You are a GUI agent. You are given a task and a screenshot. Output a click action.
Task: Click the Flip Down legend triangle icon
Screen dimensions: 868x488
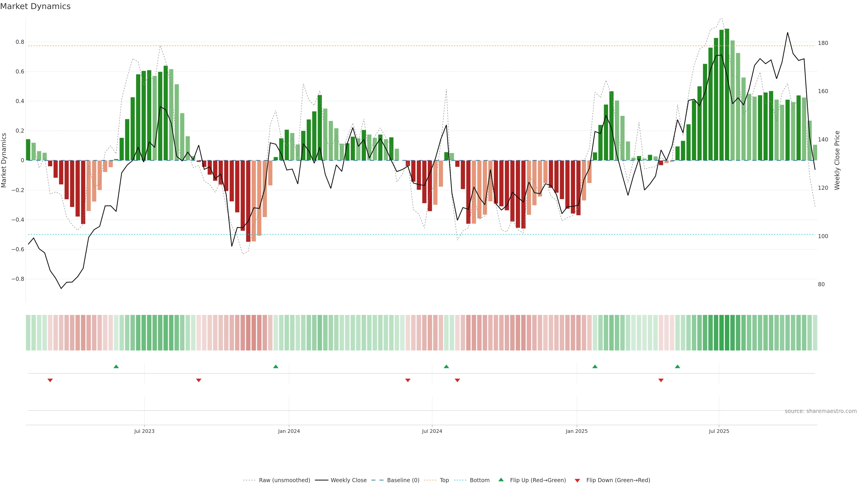tap(577, 481)
